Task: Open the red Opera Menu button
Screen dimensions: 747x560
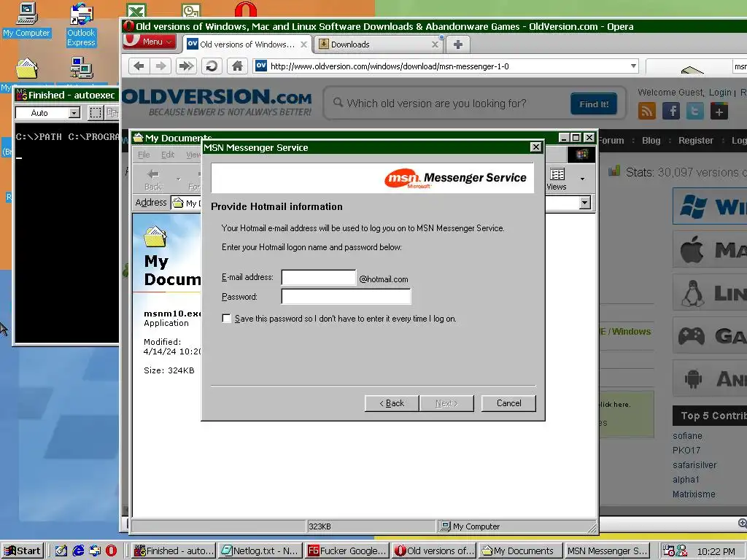Action: point(150,42)
